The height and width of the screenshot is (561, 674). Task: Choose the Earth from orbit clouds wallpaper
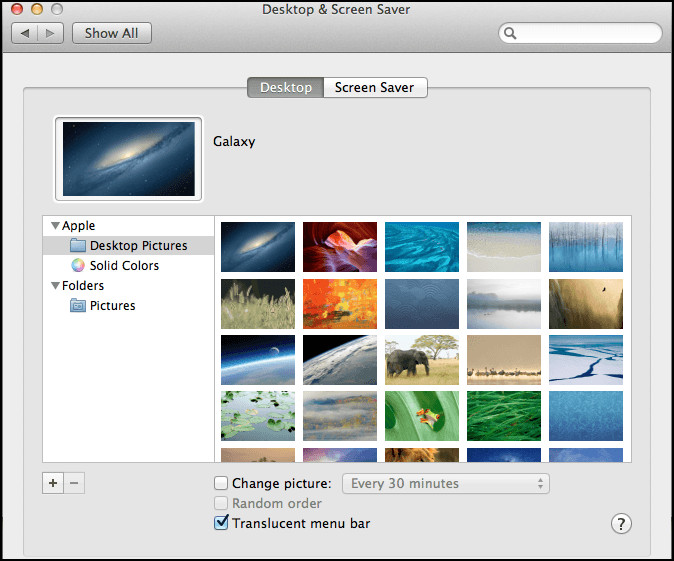click(x=340, y=360)
